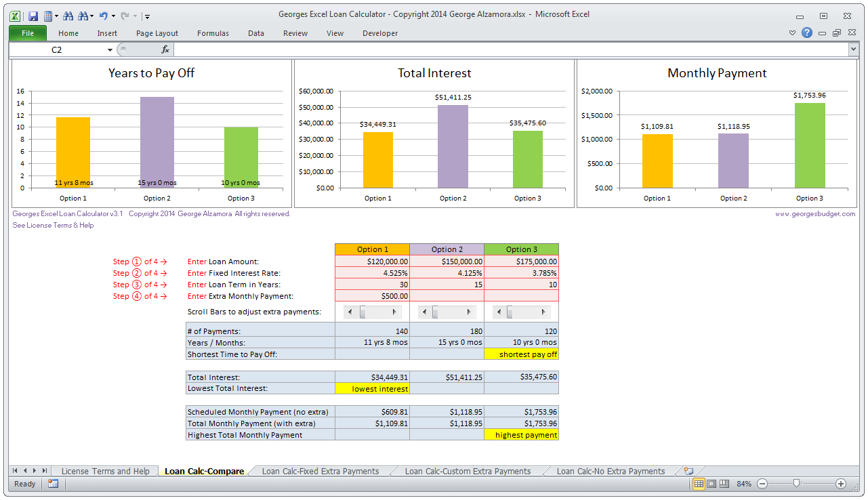This screenshot has height=500, width=868.
Task: Expand the Name Box dropdown
Action: pyautogui.click(x=110, y=49)
